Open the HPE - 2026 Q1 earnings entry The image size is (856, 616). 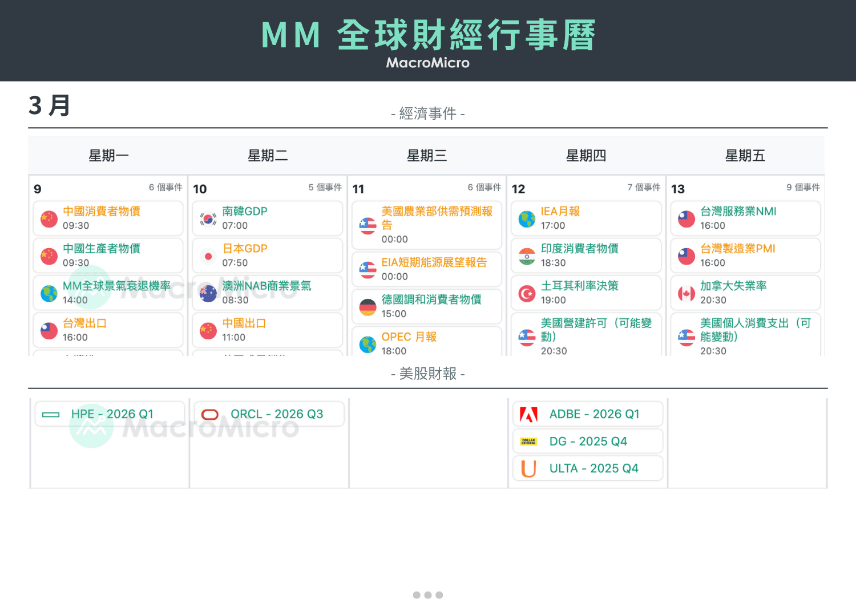pyautogui.click(x=110, y=414)
